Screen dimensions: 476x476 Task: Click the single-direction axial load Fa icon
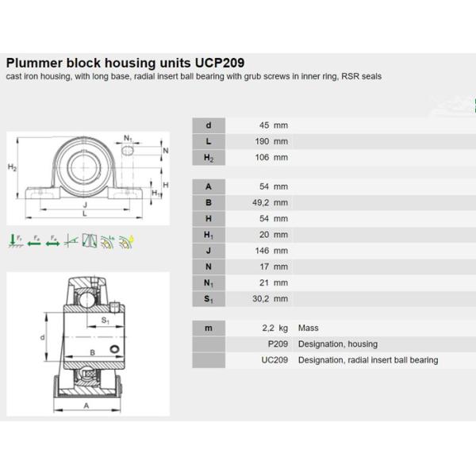click(x=33, y=239)
